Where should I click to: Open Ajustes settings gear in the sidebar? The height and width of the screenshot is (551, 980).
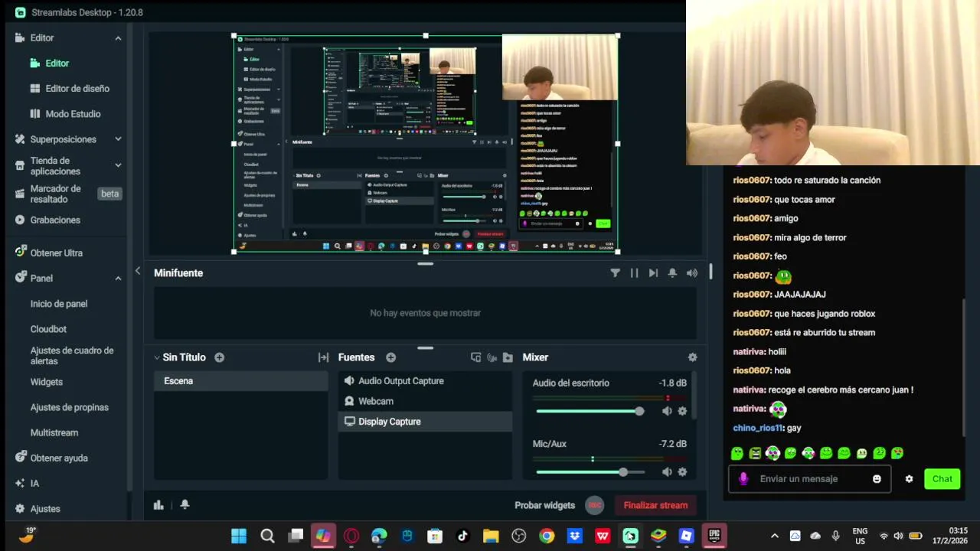(38, 508)
